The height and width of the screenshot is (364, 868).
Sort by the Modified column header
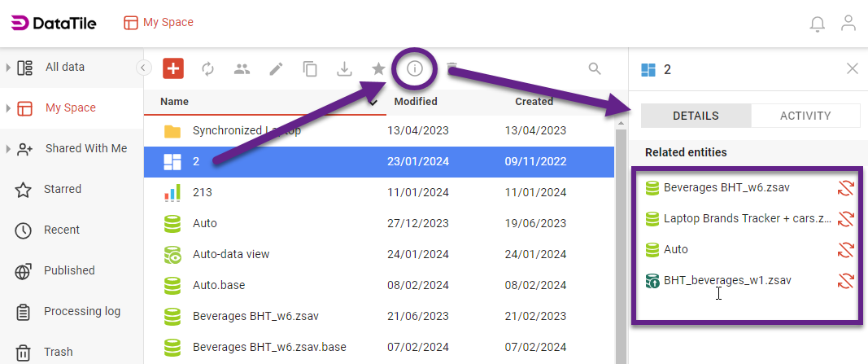click(x=416, y=102)
